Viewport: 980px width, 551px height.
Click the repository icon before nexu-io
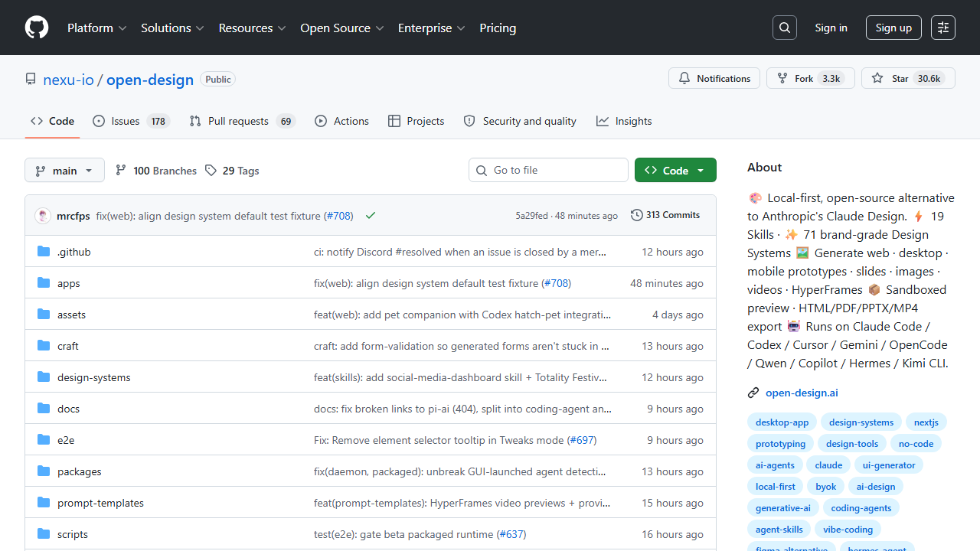coord(31,80)
